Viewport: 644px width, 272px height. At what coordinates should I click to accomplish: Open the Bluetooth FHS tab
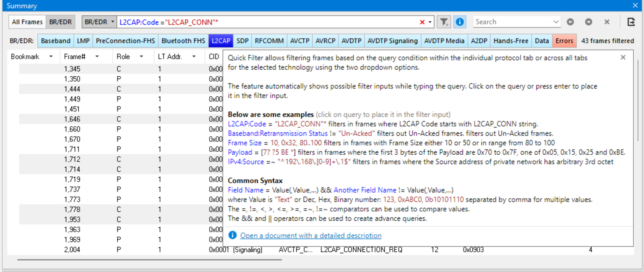click(183, 41)
